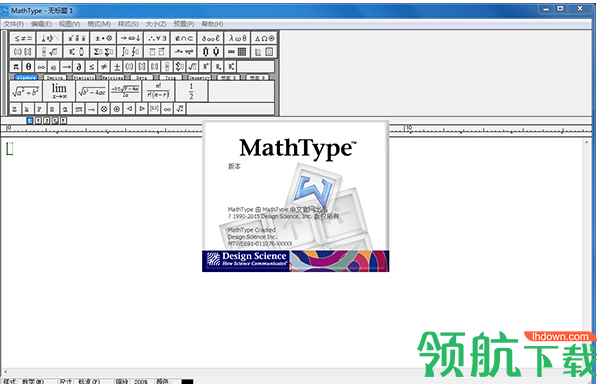
Task: Insert the square root template from small bar
Action: click(193, 67)
